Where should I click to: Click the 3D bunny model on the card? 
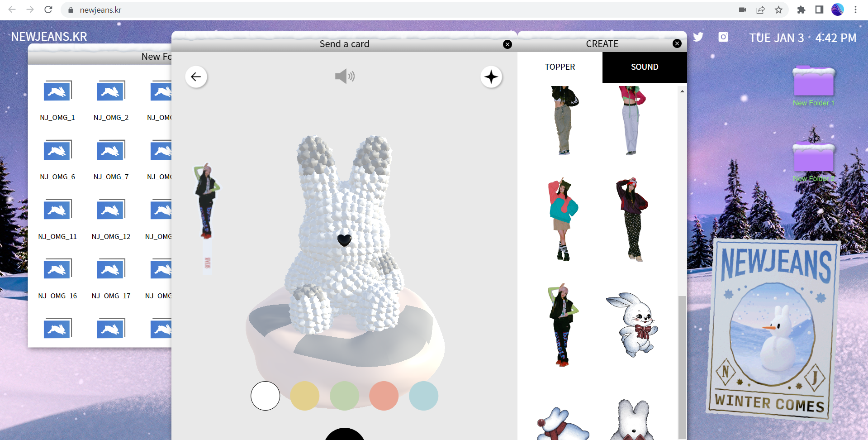tap(344, 235)
